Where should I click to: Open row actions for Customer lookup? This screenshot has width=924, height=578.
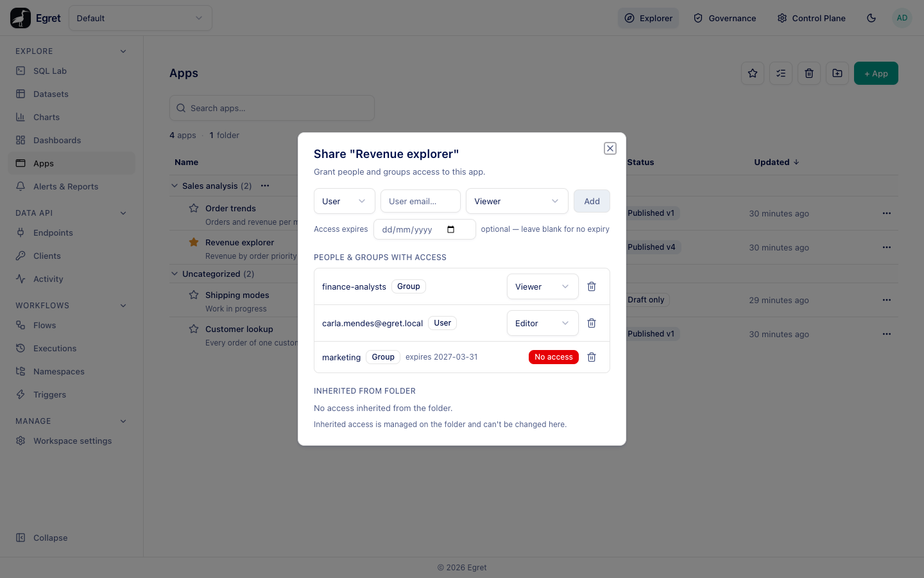tap(887, 334)
